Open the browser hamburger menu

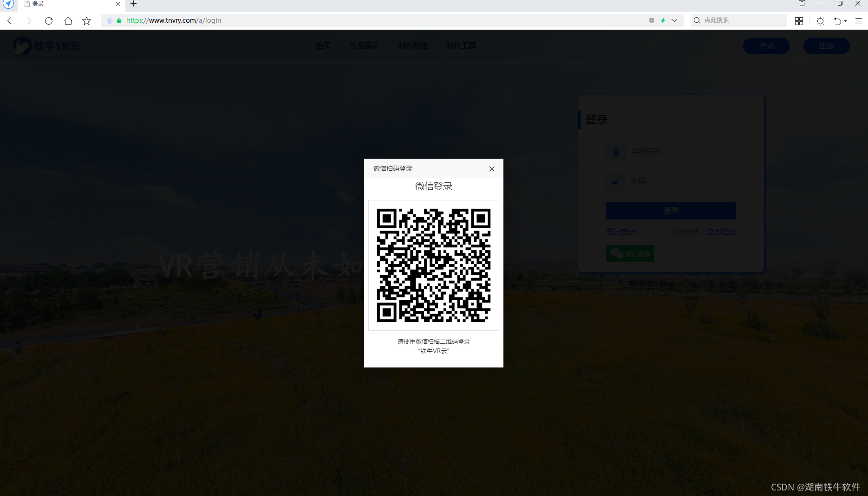click(x=858, y=21)
